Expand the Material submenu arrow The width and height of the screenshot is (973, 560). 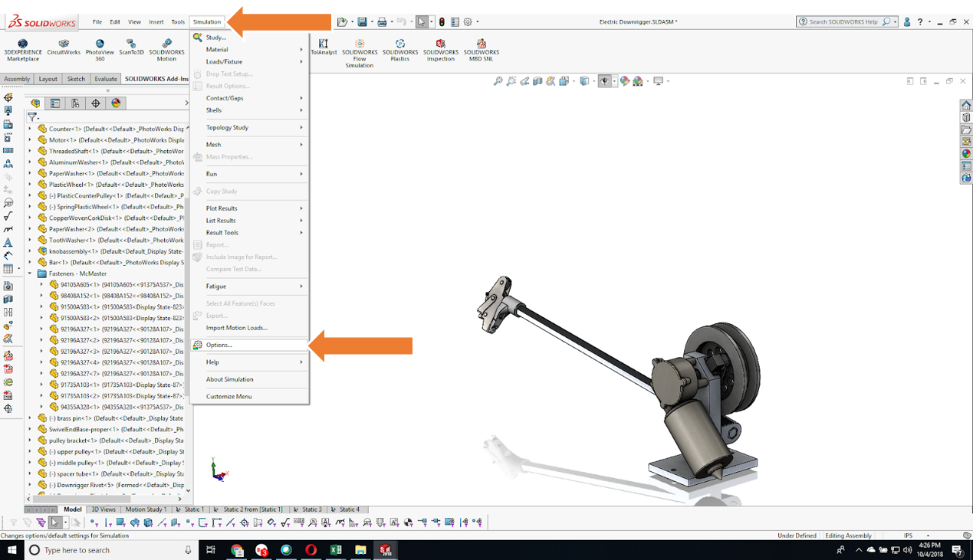[301, 50]
